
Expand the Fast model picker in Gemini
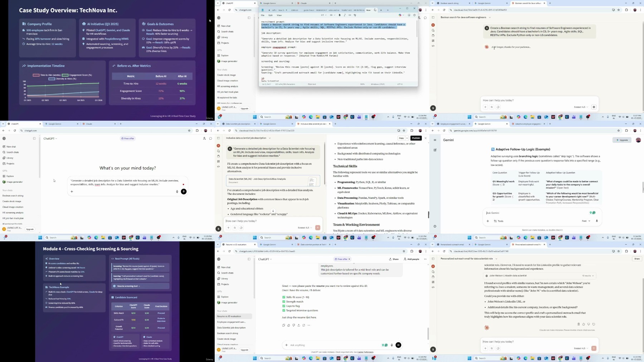click(586, 221)
